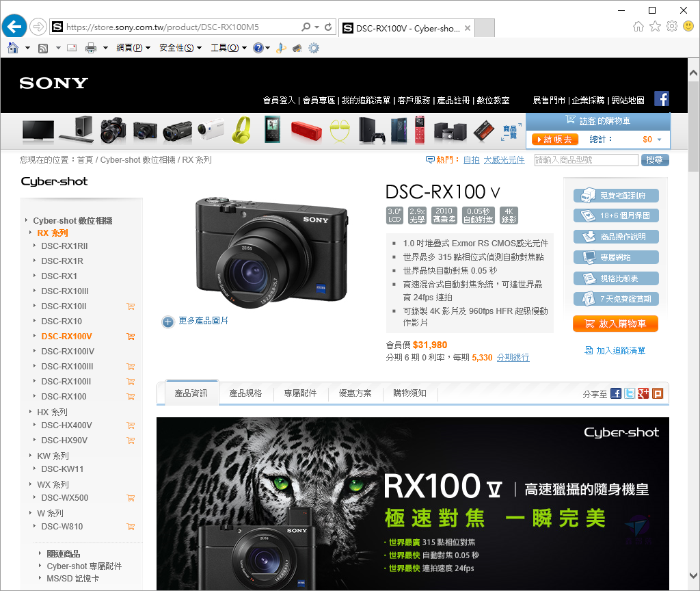
Task: Click the printer icon in the command bar
Action: pyautogui.click(x=91, y=48)
